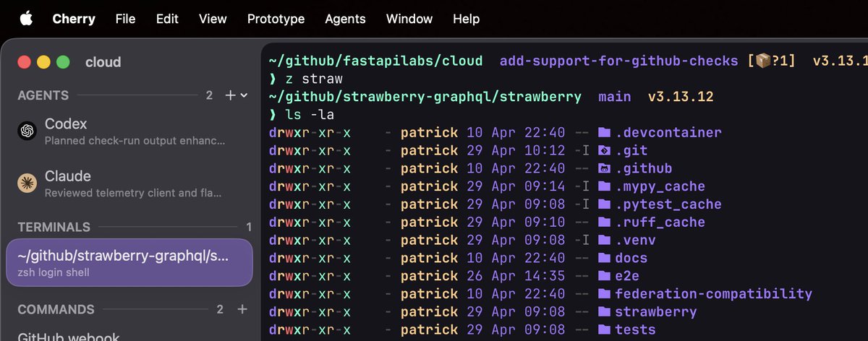Click the .ruff_cache folder icon

(604, 223)
